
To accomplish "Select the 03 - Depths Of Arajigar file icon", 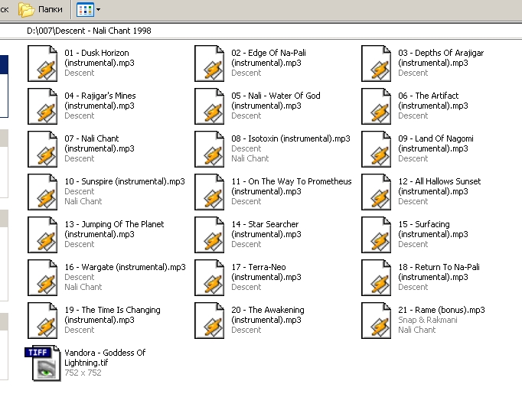I will pyautogui.click(x=377, y=63).
